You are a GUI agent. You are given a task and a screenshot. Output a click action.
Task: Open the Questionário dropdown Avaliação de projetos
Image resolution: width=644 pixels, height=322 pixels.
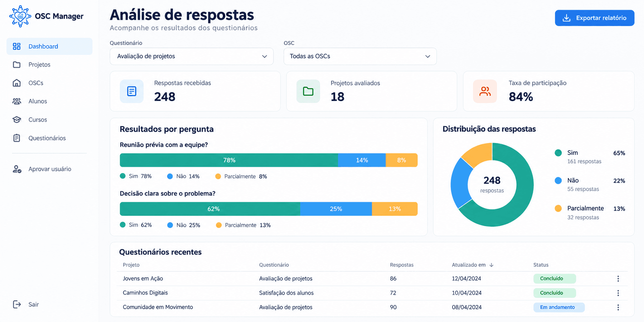(192, 56)
